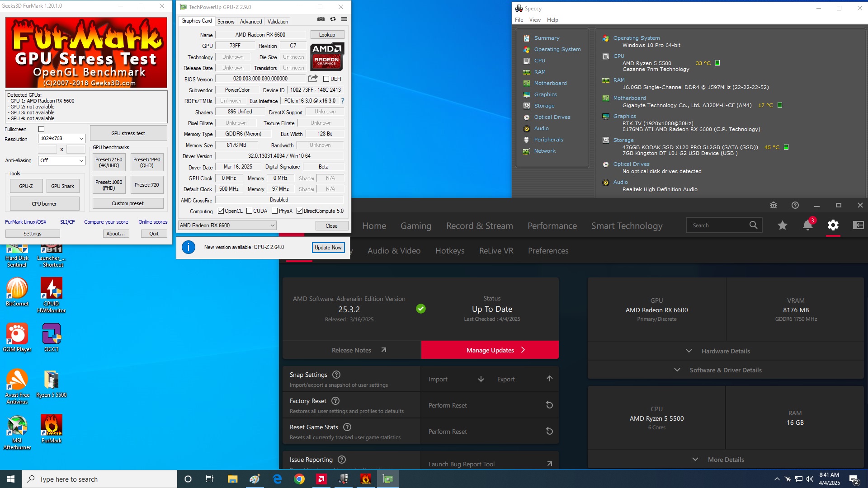Open AMD Software settings gear
Screen dimensions: 868x488
pos(833,225)
